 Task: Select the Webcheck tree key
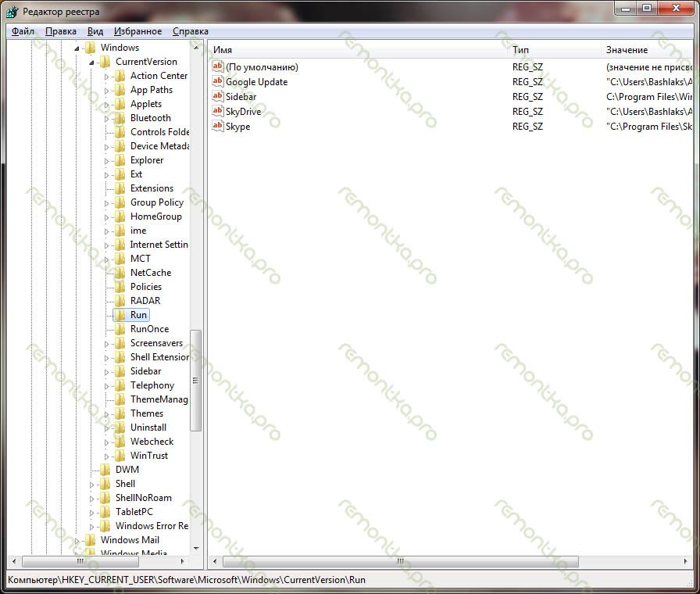(152, 442)
